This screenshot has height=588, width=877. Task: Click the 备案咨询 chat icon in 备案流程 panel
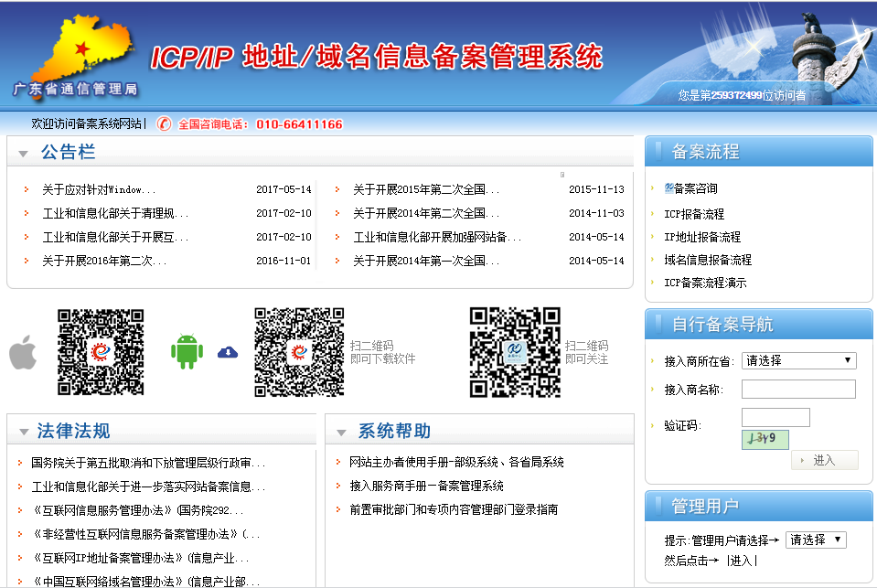point(668,189)
